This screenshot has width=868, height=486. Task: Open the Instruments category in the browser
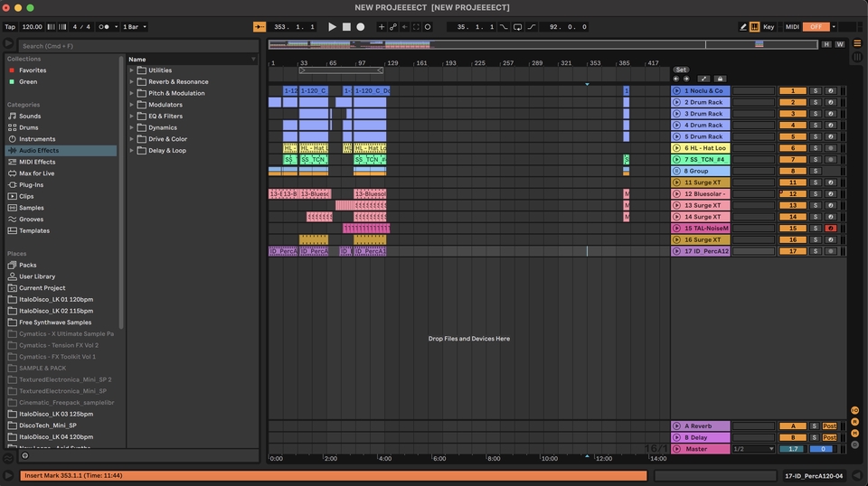37,139
